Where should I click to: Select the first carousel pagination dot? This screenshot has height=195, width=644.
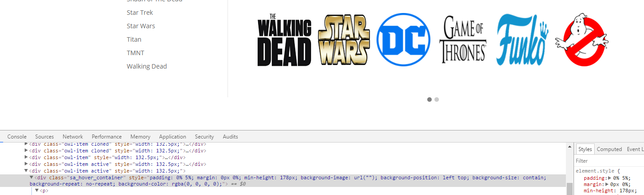tap(429, 100)
